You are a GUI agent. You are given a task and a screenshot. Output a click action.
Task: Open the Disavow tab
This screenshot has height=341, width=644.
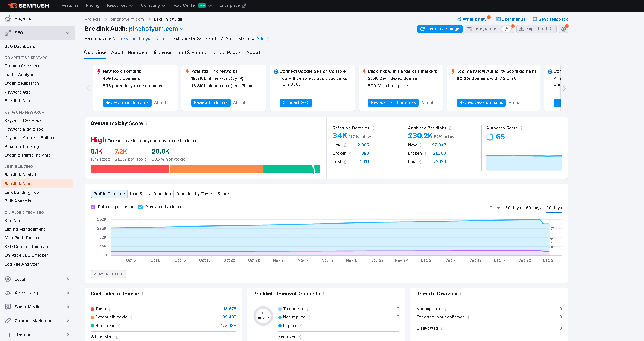coord(161,53)
